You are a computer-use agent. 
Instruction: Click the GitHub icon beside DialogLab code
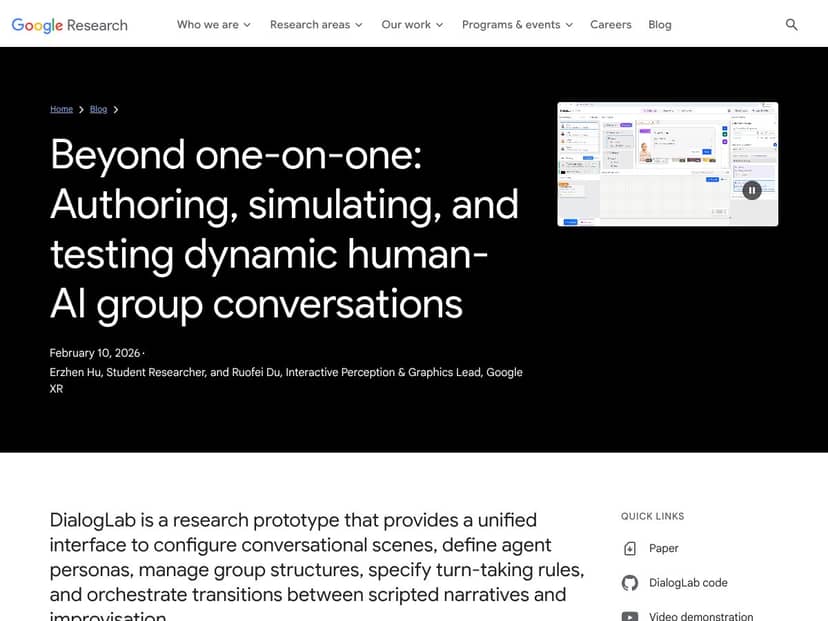tap(630, 582)
